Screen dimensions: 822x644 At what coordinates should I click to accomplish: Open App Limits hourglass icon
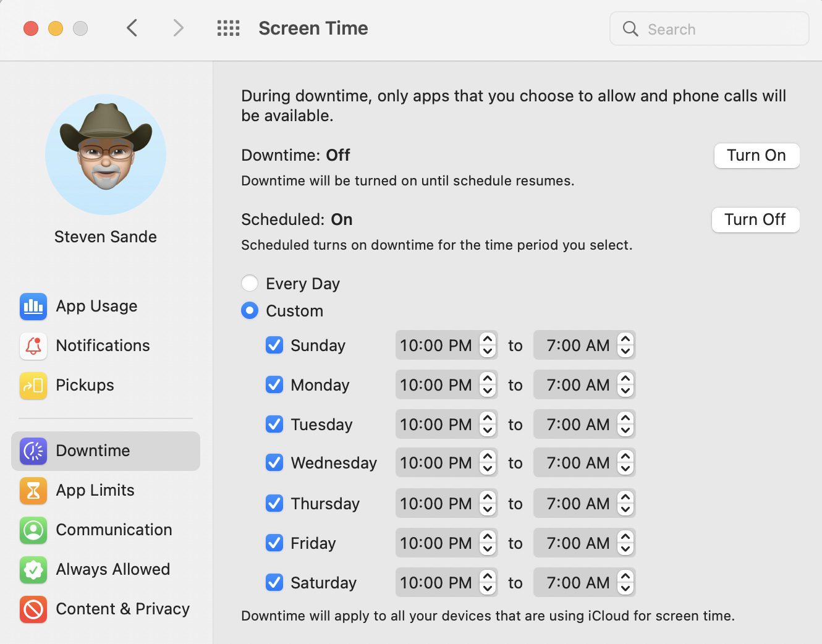(33, 491)
